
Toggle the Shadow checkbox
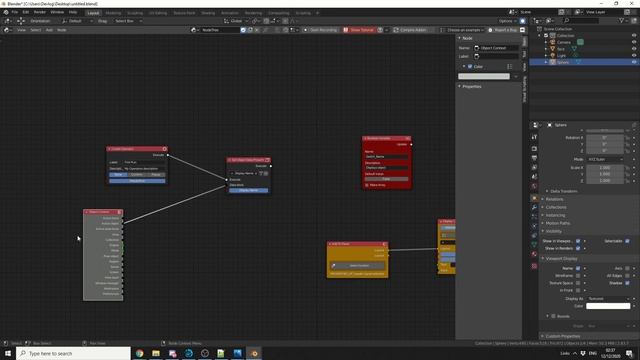[x=627, y=283]
